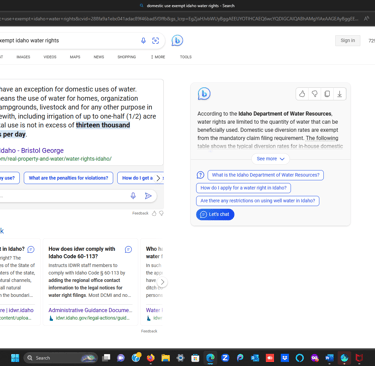Click Feedback text under related cards
Viewport: 375px width, 366px height.
pyautogui.click(x=149, y=331)
